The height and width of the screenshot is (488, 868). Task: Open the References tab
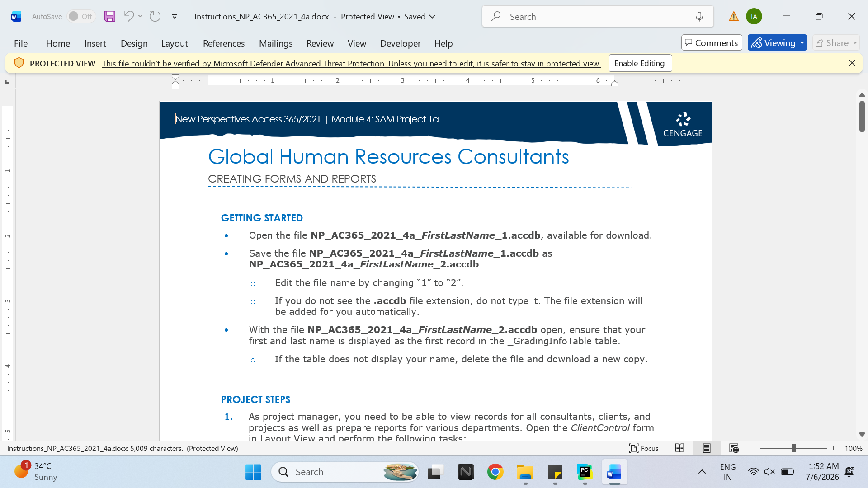tap(224, 43)
